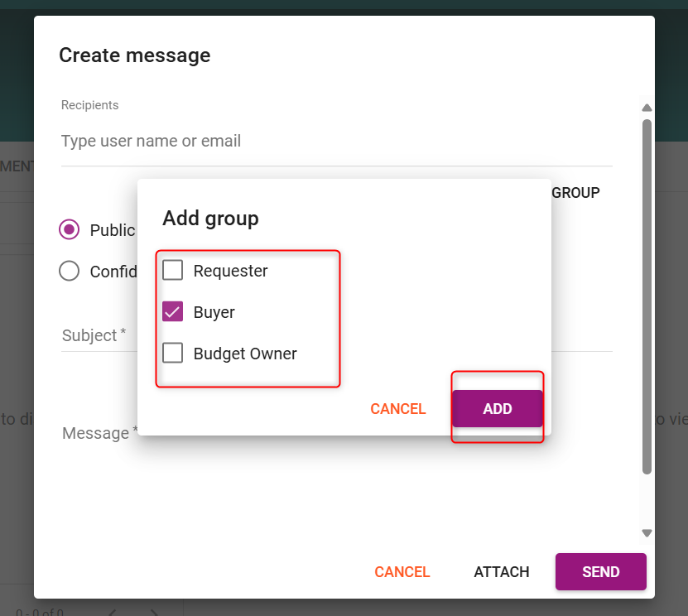The width and height of the screenshot is (688, 616).
Task: Cancel the Add group dialog
Action: click(397, 409)
